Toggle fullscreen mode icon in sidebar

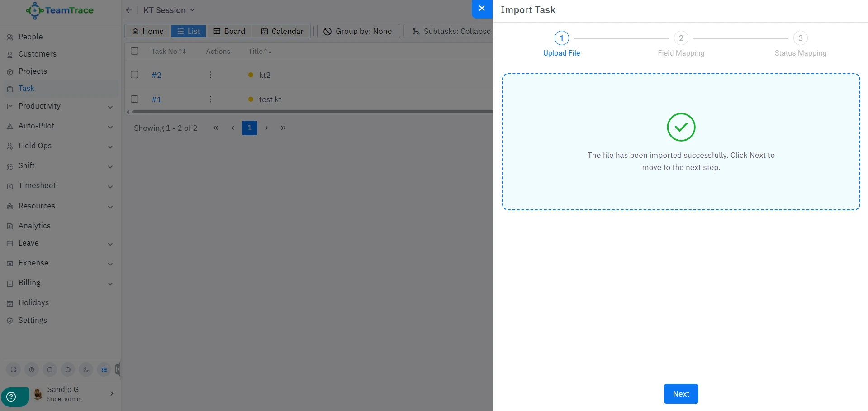(x=14, y=369)
